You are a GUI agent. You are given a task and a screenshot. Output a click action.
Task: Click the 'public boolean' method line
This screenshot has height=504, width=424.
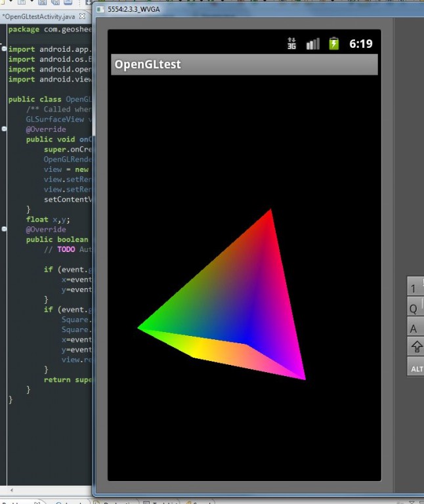coord(57,240)
